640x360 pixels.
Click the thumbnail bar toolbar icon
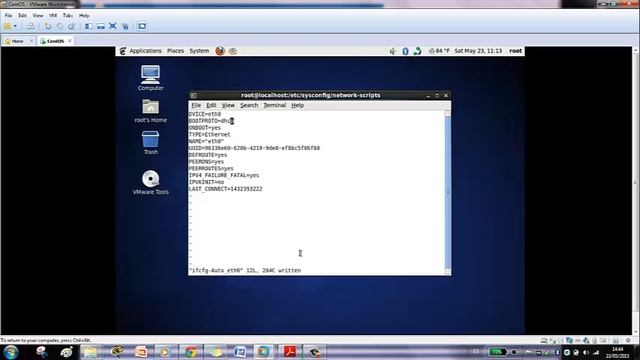pos(100,26)
